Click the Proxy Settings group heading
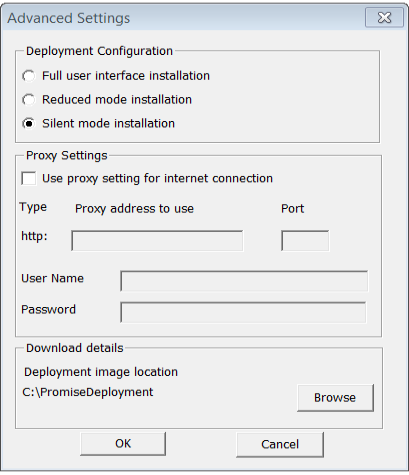The width and height of the screenshot is (409, 475). 67,156
